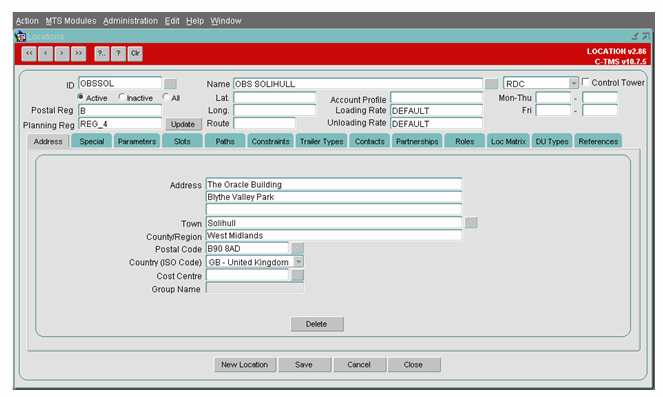The width and height of the screenshot is (663, 397).
Task: Open the lookup button beside Postal Code
Action: coord(298,248)
